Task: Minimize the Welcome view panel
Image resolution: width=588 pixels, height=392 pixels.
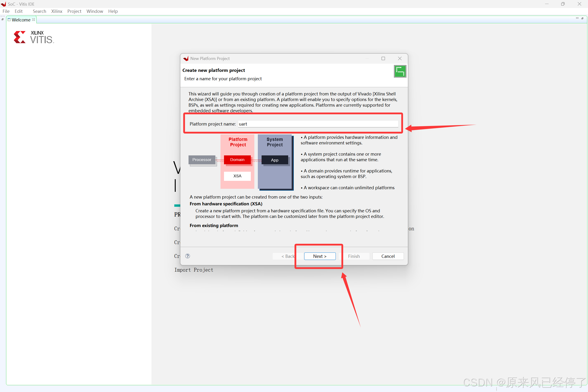Action: 577,18
